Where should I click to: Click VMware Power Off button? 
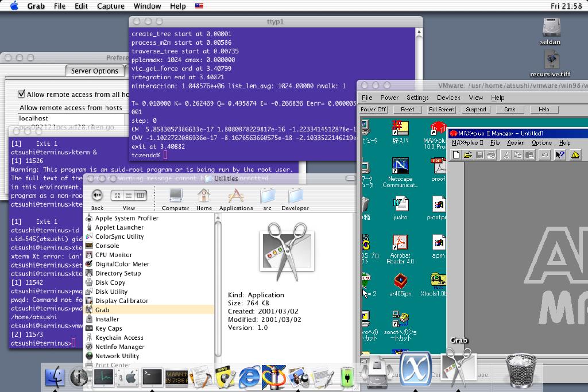373,110
